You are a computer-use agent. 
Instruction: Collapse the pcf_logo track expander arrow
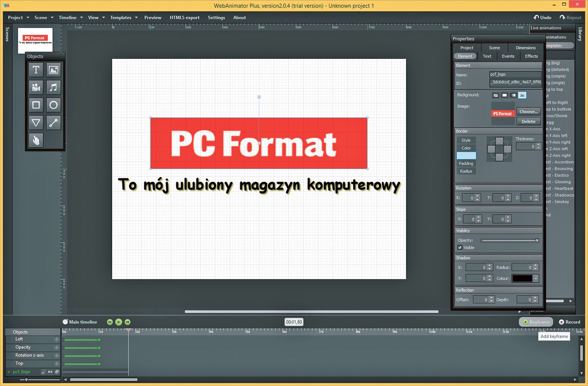pos(9,372)
